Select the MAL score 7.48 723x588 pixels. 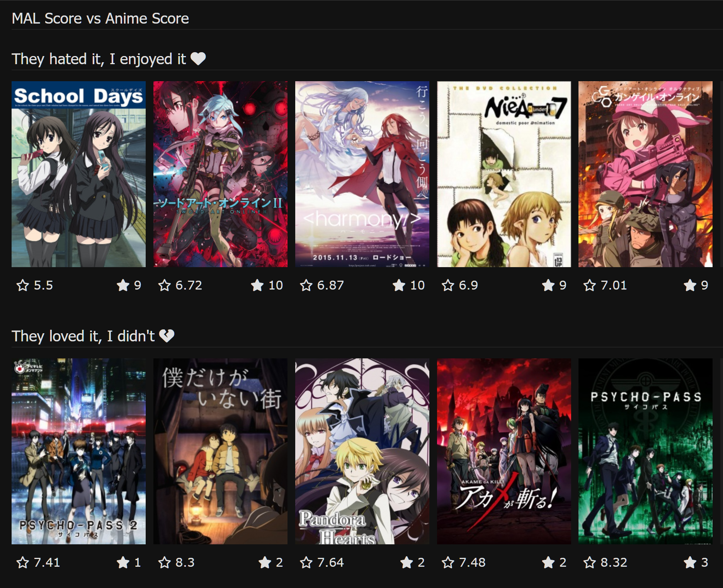(473, 562)
